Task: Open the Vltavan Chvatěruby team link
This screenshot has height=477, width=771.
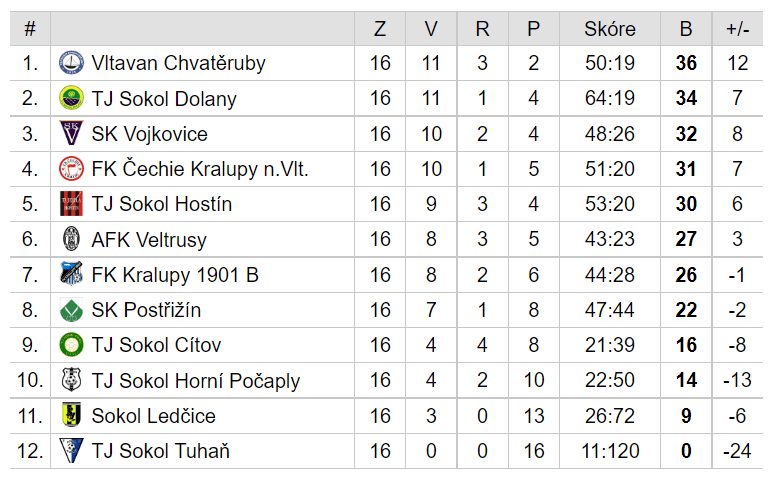Action: [178, 63]
